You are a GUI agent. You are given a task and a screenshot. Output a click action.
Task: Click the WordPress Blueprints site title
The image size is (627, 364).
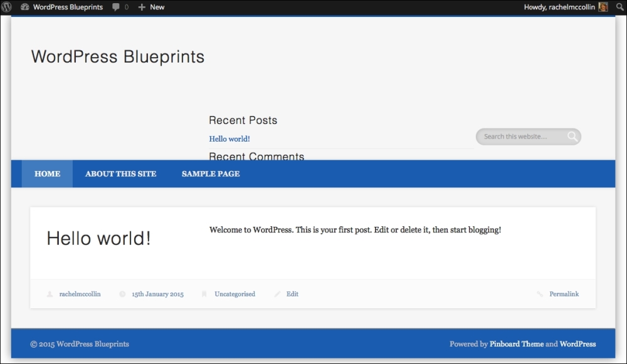click(x=118, y=57)
